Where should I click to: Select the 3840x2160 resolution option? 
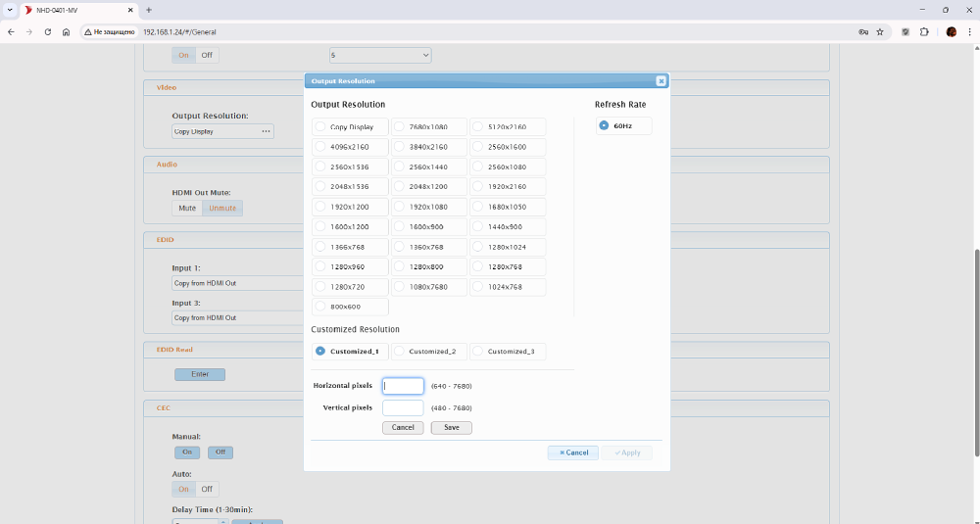point(428,147)
